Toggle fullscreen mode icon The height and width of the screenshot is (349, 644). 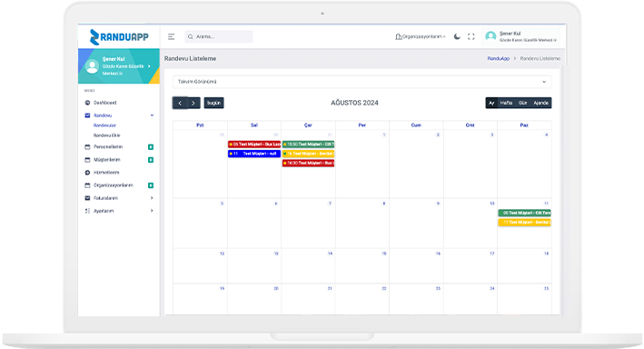click(x=471, y=36)
